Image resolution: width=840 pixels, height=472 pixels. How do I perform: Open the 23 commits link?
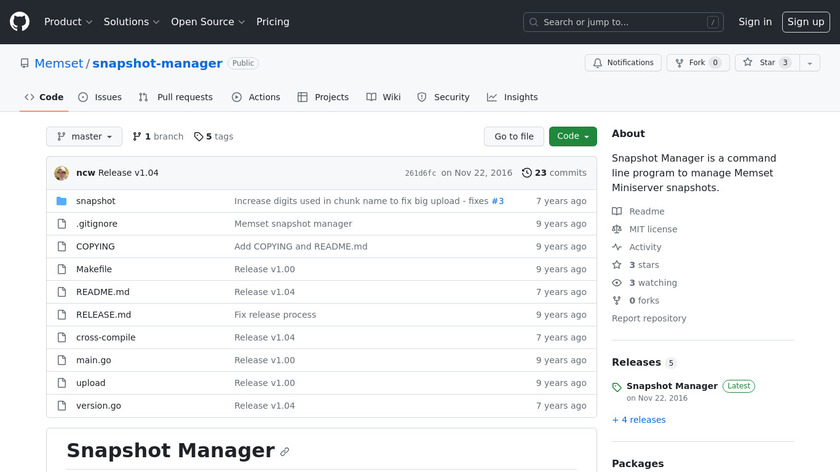(x=554, y=173)
